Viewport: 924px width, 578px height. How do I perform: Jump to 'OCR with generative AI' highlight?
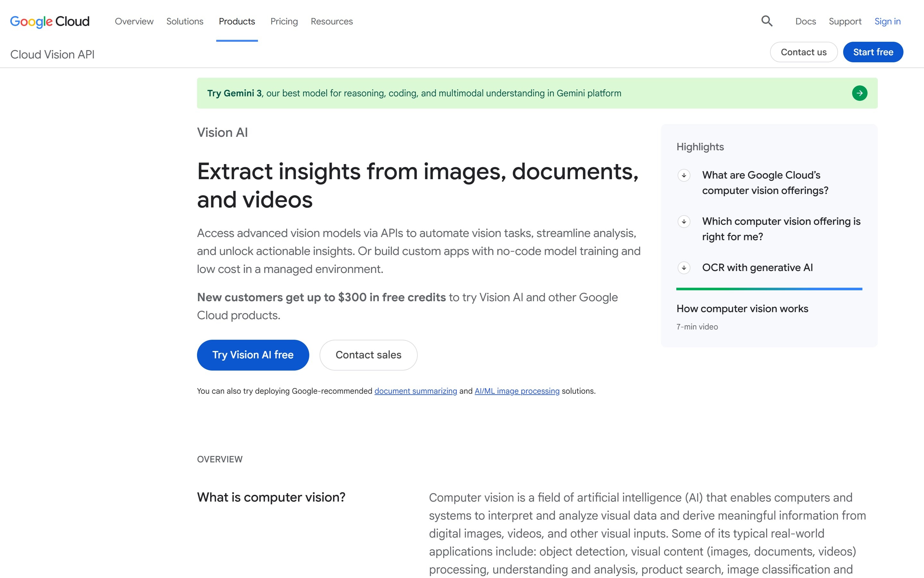tap(757, 267)
